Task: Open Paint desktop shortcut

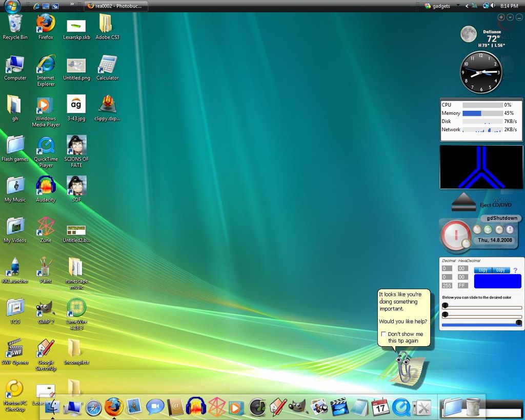Action: [x=46, y=271]
